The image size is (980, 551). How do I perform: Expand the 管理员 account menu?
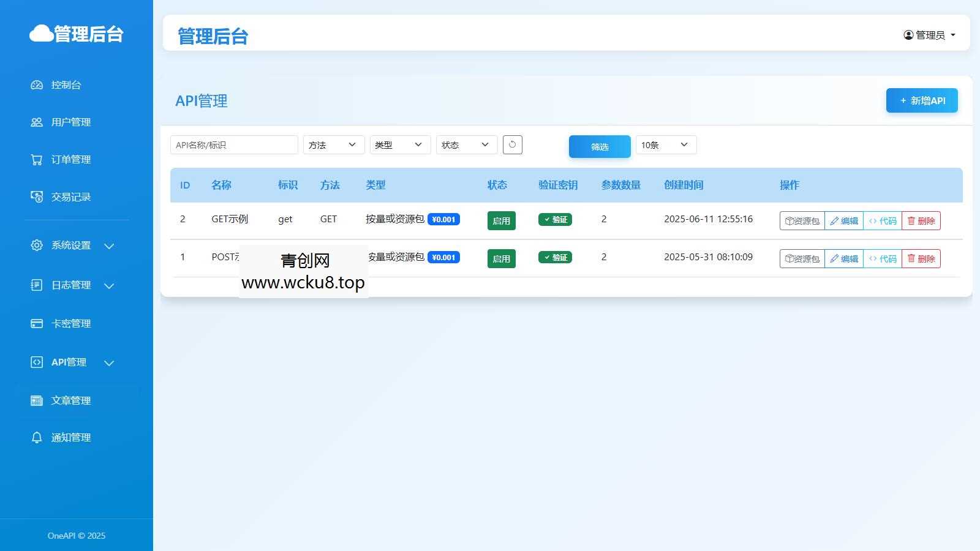coord(930,35)
